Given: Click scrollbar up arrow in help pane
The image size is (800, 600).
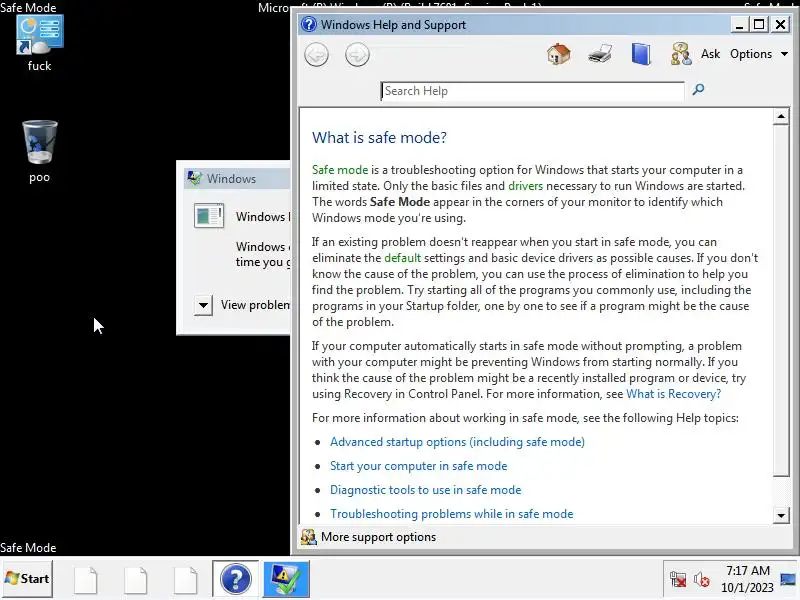Looking at the screenshot, I should pos(781,116).
